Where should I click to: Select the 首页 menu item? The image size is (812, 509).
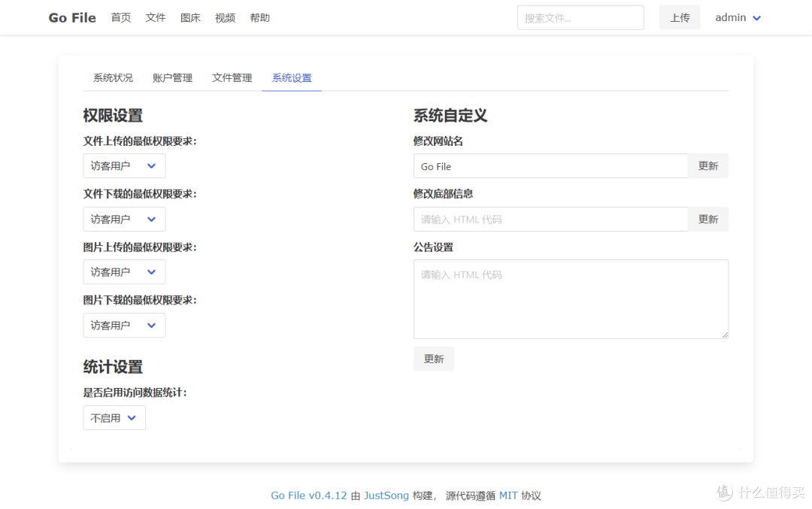[x=120, y=17]
